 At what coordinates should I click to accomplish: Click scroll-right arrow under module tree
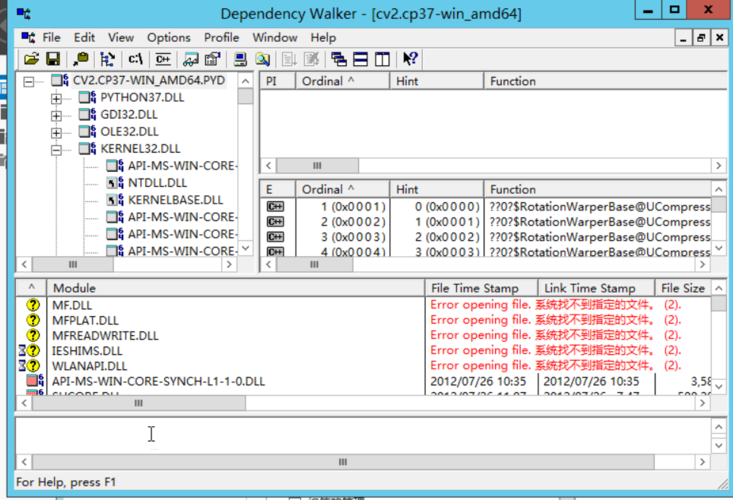229,264
